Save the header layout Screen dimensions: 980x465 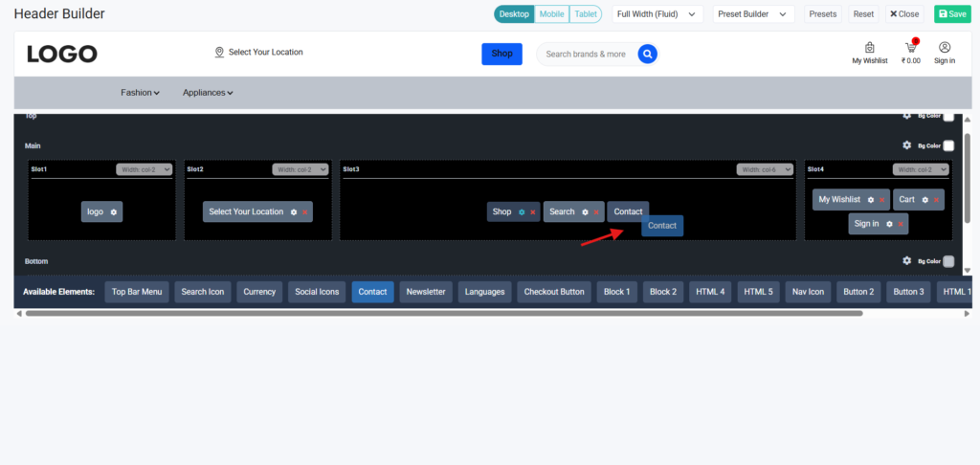tap(952, 13)
